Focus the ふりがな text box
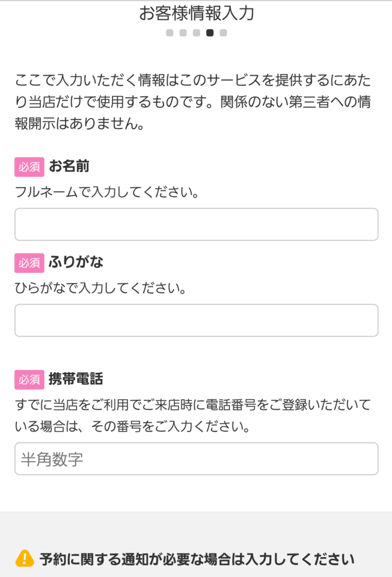Viewport: 392px width, 577px height. [196, 320]
